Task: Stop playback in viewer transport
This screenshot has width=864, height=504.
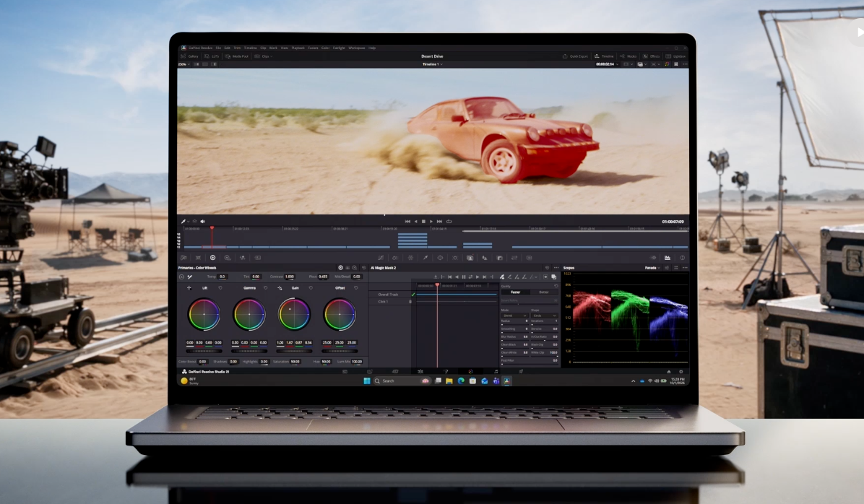Action: 423,222
